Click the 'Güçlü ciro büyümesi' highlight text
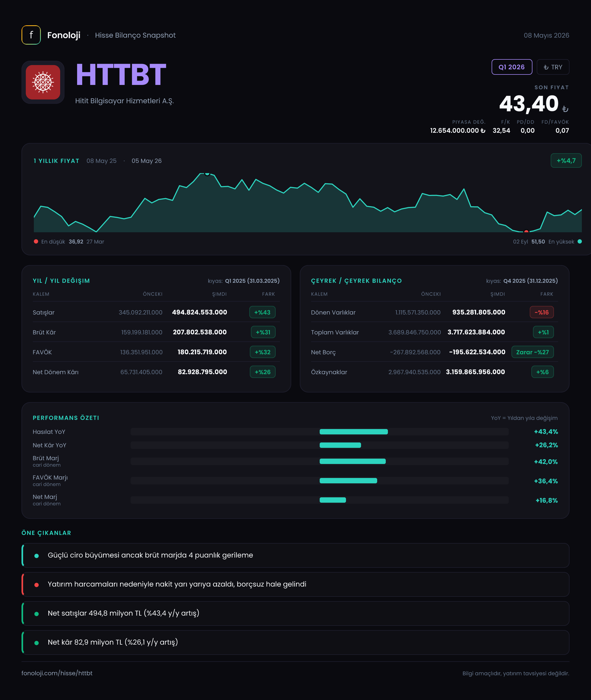 click(150, 555)
